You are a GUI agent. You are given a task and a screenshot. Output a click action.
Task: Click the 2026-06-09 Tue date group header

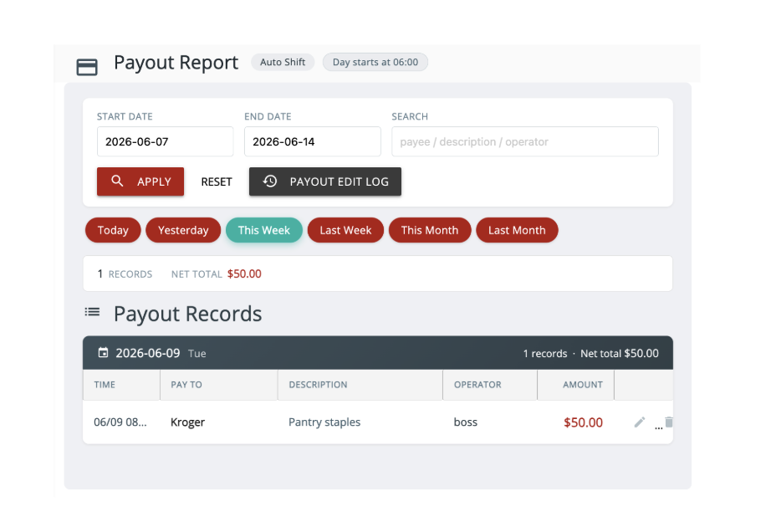[378, 353]
